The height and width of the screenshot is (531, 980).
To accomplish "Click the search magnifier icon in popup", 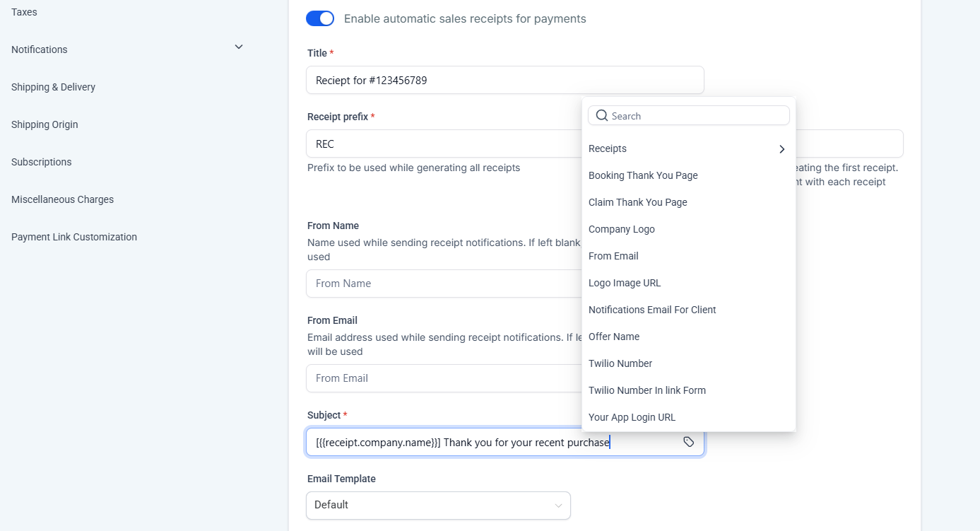I will [x=602, y=115].
